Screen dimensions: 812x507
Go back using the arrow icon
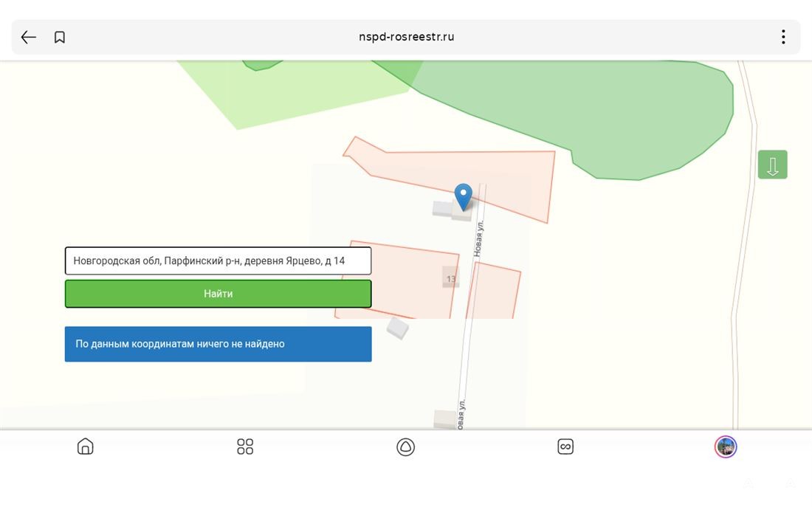coord(29,37)
